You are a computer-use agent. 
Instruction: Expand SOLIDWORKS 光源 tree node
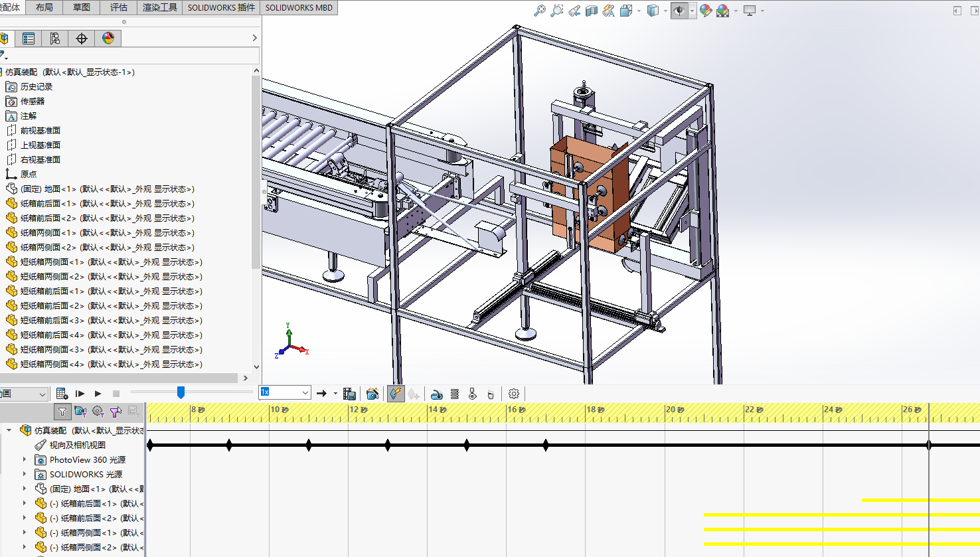coord(25,474)
